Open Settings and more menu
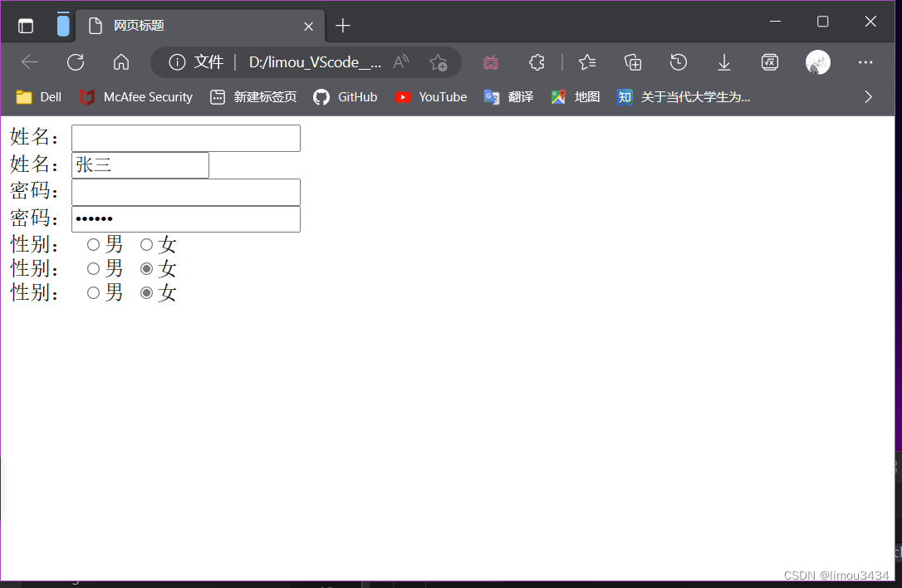Image resolution: width=902 pixels, height=588 pixels. (x=865, y=62)
